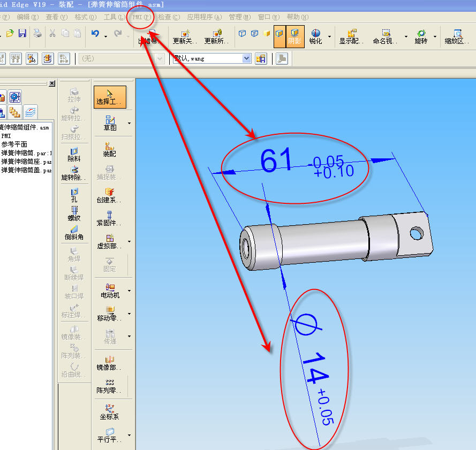Click the 移动零.. move part tool
Image resolution: width=476 pixels, height=450 pixels.
pyautogui.click(x=109, y=314)
